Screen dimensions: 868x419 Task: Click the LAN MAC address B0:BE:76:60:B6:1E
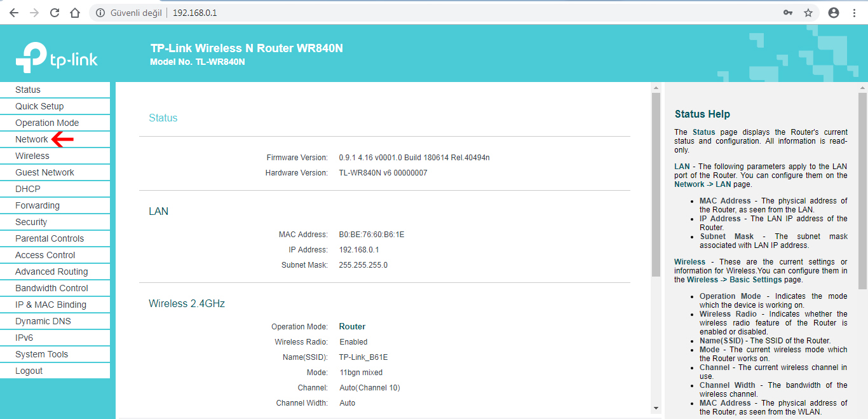[x=372, y=235]
